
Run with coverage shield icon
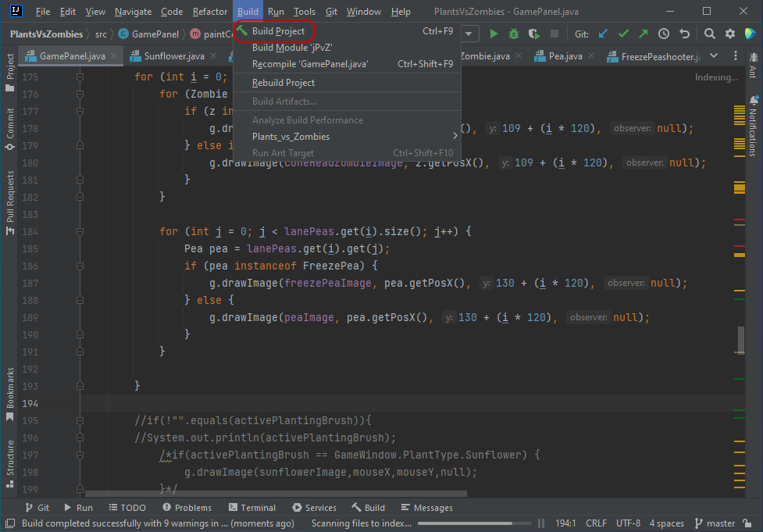534,34
